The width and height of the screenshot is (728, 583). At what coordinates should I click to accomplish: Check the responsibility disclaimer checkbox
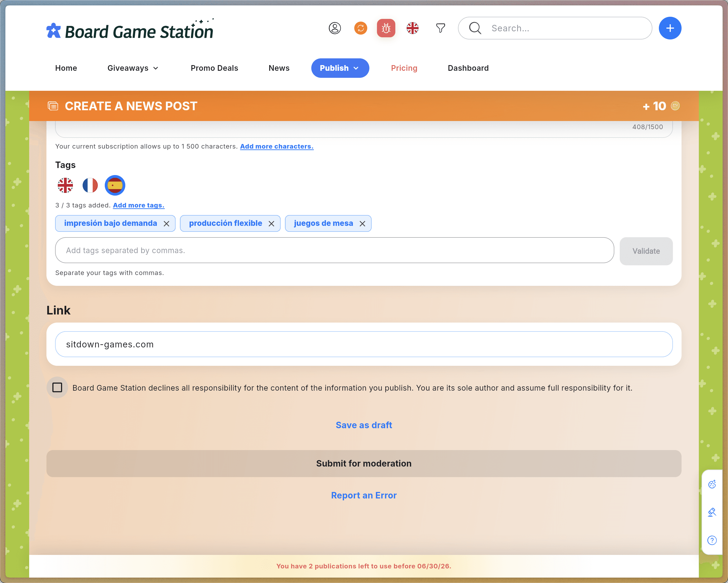click(x=57, y=387)
